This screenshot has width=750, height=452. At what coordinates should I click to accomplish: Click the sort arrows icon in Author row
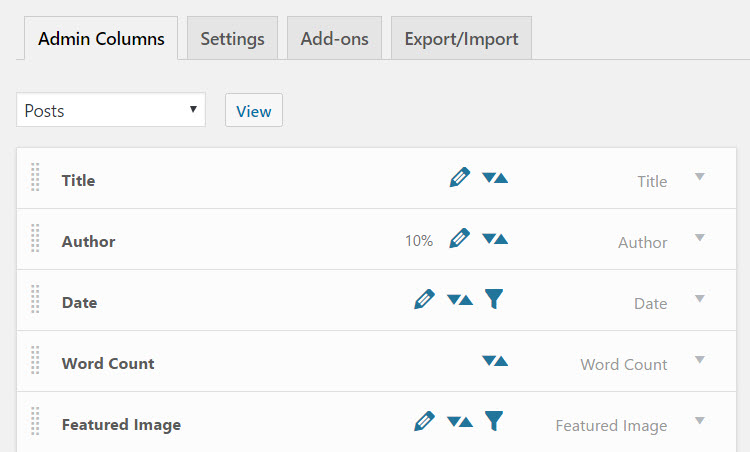coord(495,239)
